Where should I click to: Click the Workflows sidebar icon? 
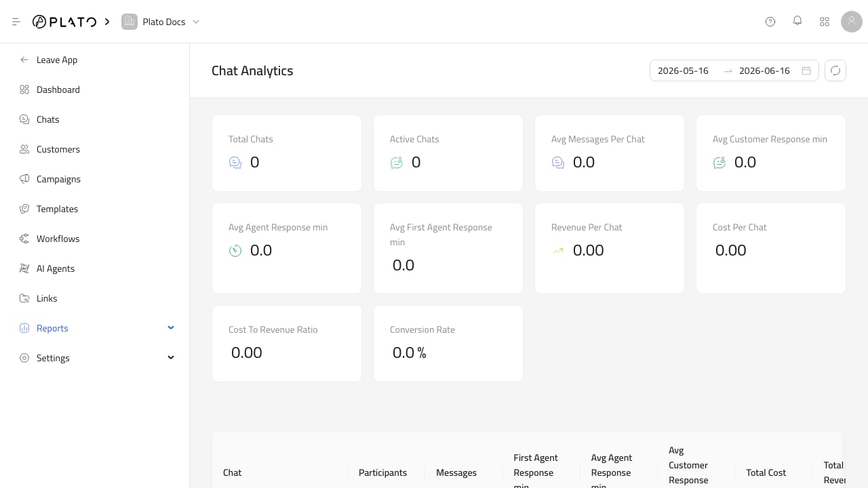[24, 239]
